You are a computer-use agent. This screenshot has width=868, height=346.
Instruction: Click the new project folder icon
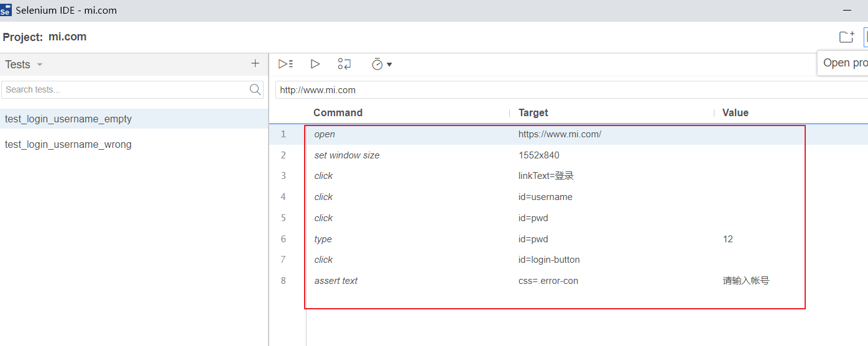tap(846, 37)
